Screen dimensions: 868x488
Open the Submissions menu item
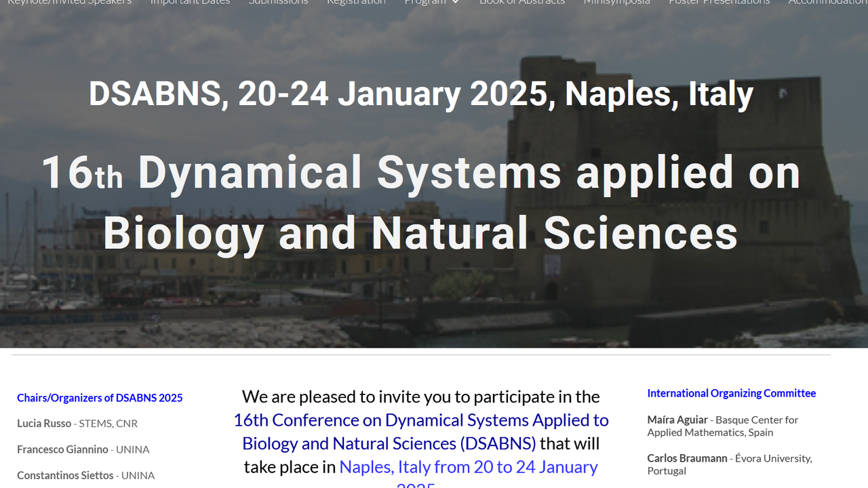[x=278, y=2]
